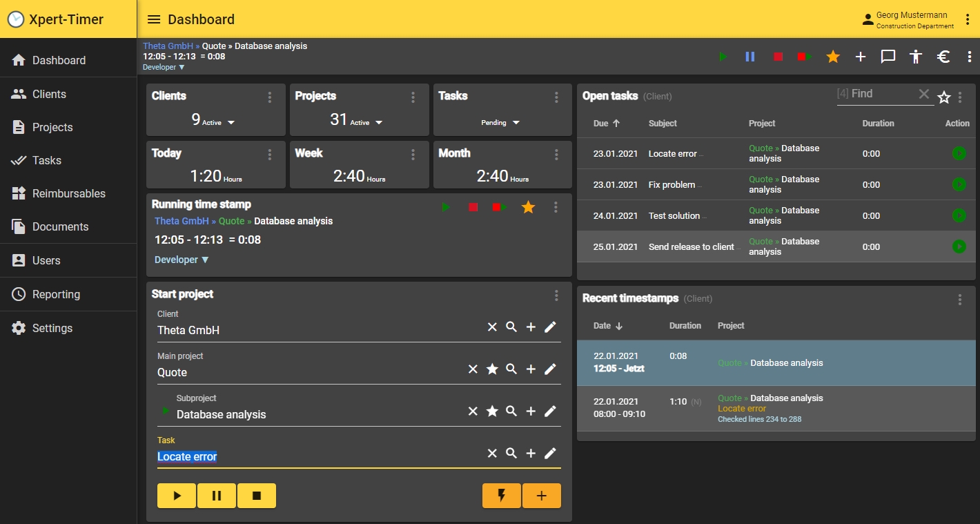Open Tasks card three-dot menu

pos(556,97)
